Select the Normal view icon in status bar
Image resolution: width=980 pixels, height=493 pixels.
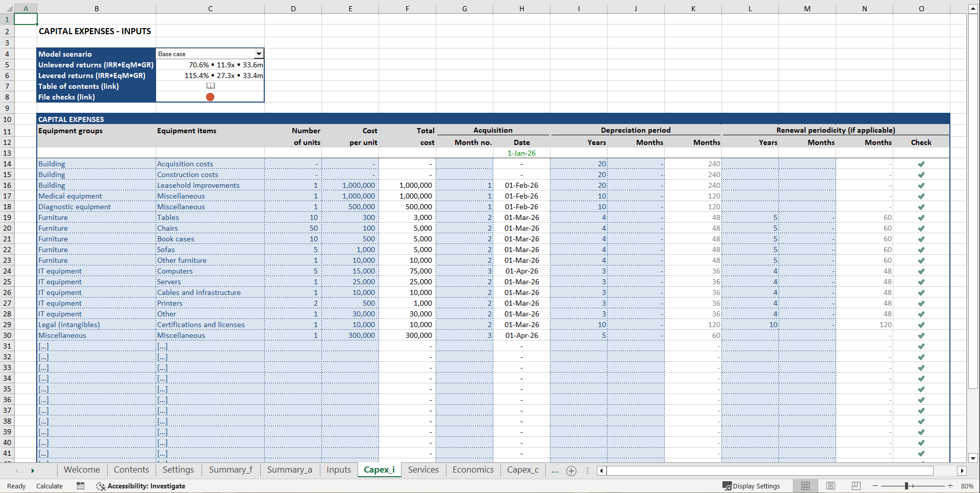tap(806, 486)
